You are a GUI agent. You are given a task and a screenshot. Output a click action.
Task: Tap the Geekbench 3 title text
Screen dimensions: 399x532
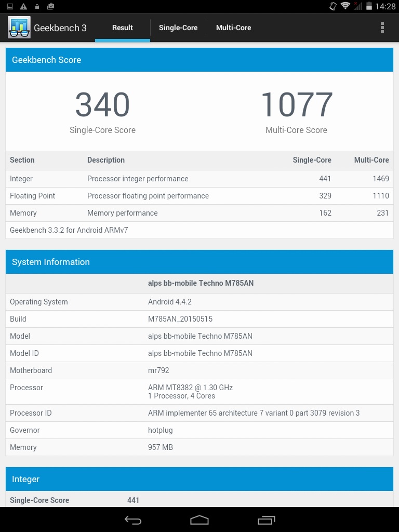tap(60, 28)
